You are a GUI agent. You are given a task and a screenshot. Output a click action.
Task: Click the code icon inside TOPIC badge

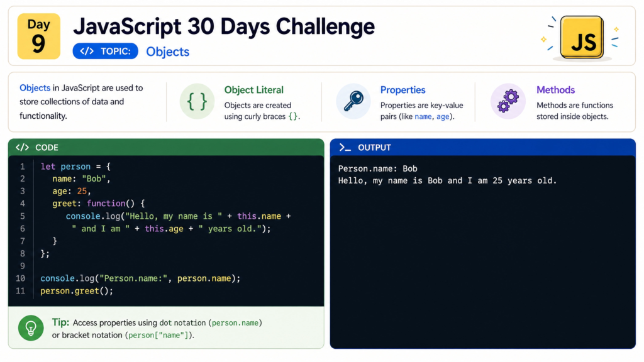tap(87, 52)
